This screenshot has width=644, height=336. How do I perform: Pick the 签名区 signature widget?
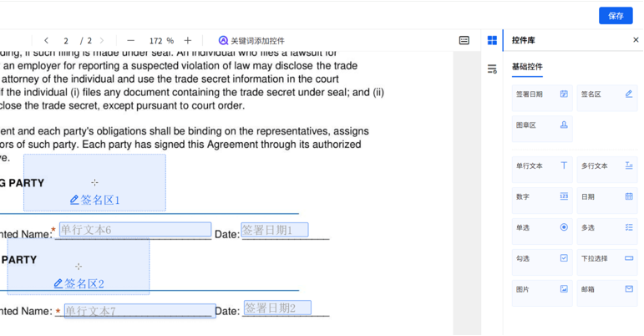click(x=607, y=95)
